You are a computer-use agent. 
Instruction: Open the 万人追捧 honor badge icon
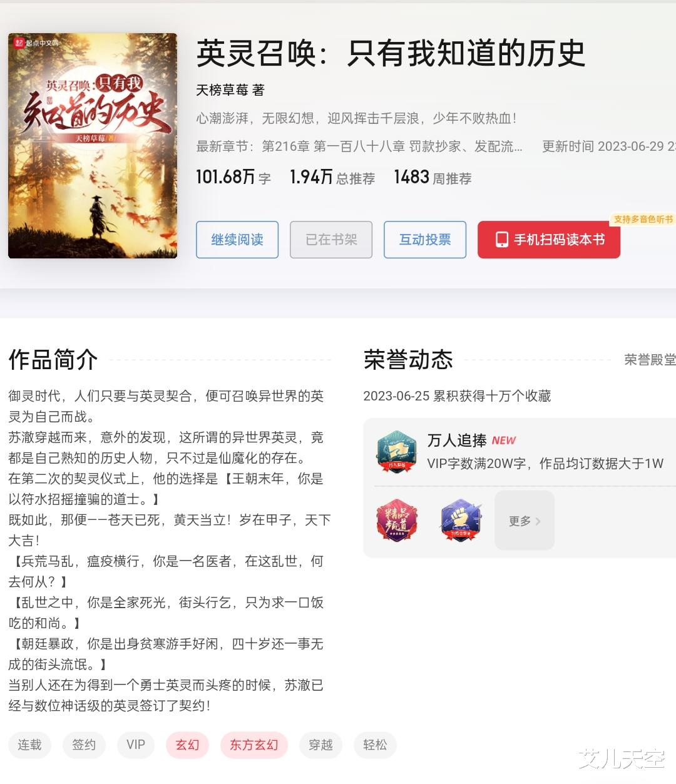coord(396,452)
